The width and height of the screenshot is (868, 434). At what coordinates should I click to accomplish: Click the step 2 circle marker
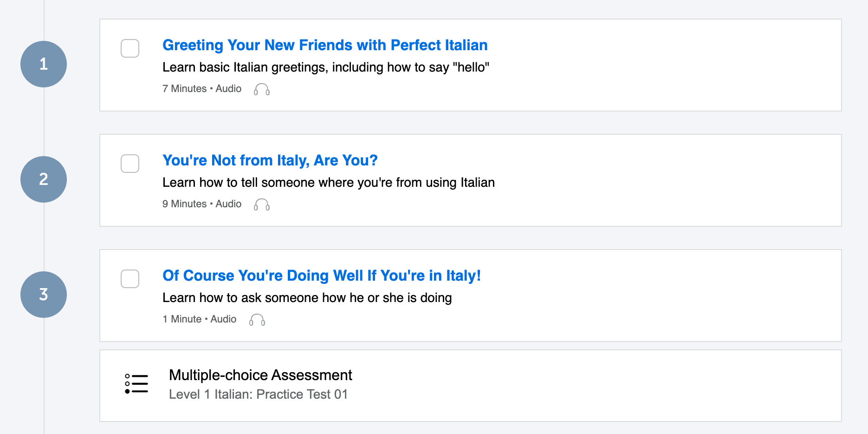point(44,179)
